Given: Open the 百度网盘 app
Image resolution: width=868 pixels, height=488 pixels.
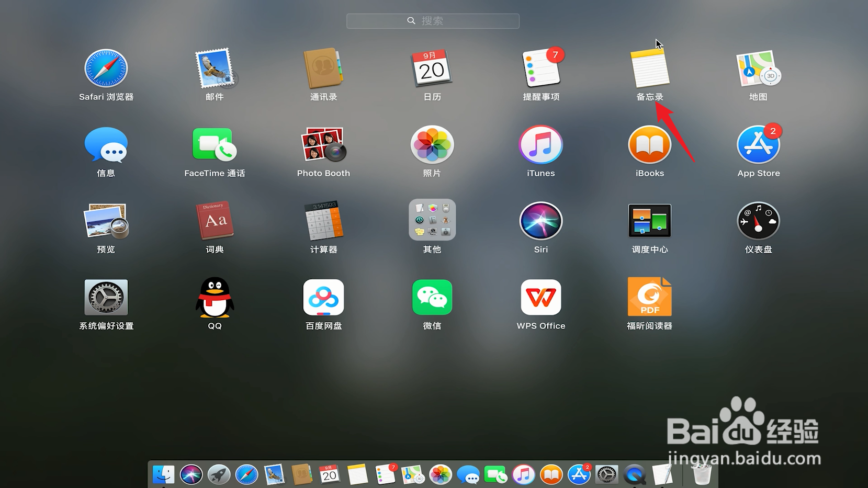Looking at the screenshot, I should tap(324, 297).
